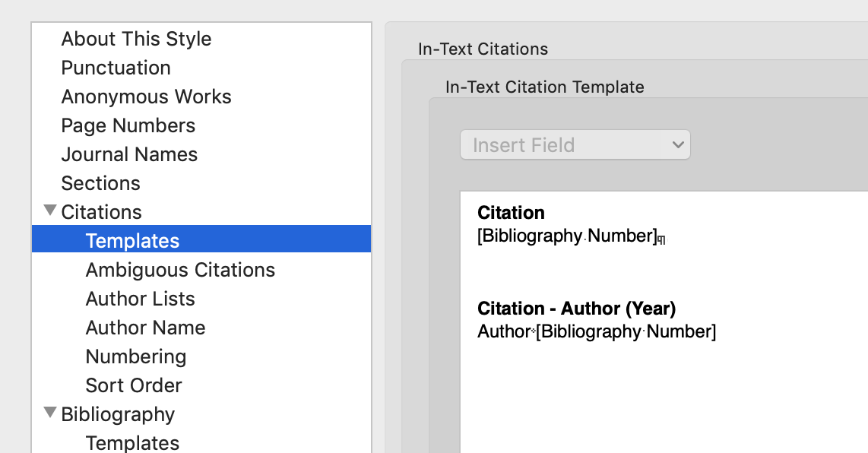868x453 pixels.
Task: Select Journal Names in the list
Action: point(129,154)
